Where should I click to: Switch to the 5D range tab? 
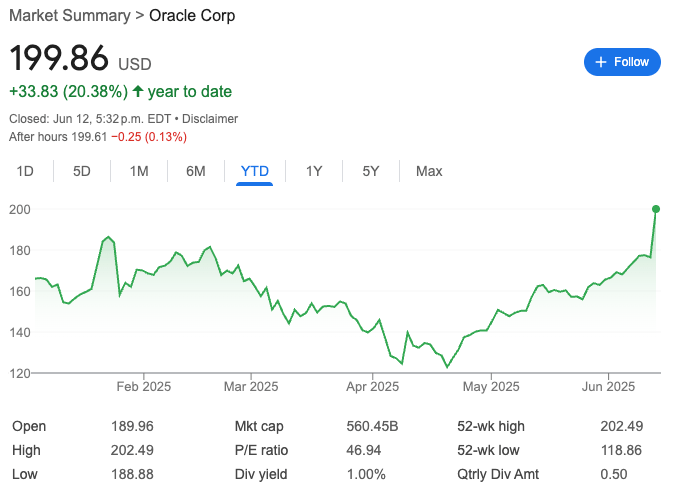(x=82, y=171)
